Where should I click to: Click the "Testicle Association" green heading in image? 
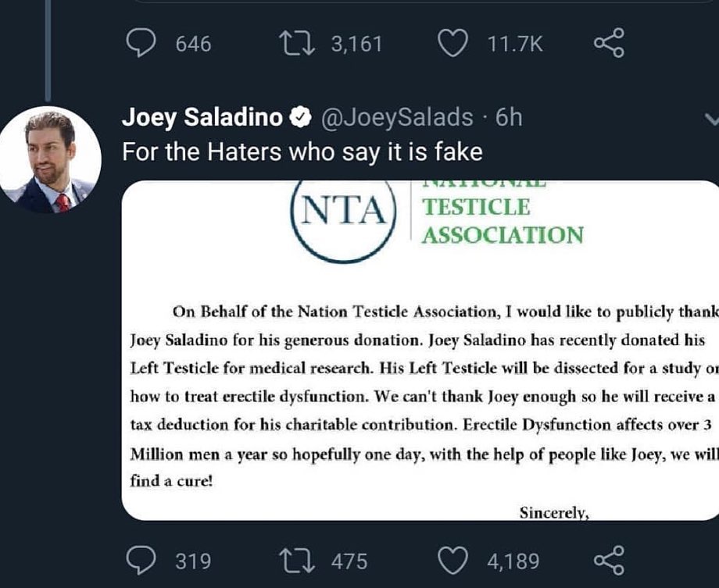tap(502, 220)
